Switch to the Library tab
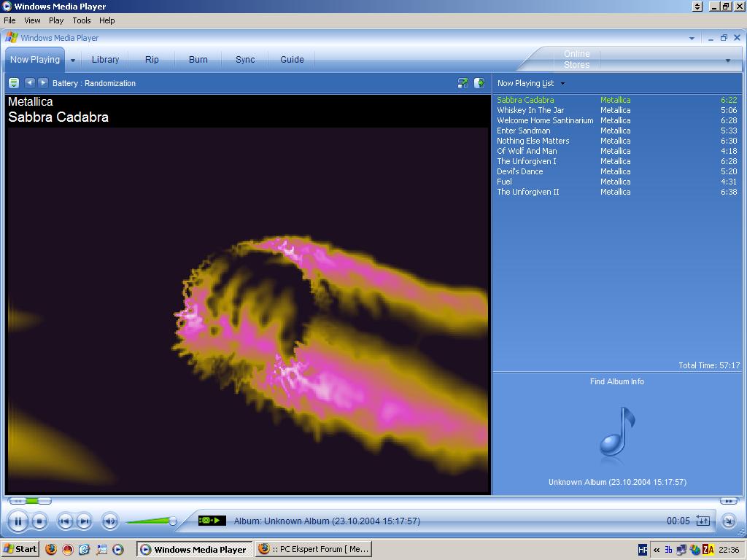 click(105, 60)
